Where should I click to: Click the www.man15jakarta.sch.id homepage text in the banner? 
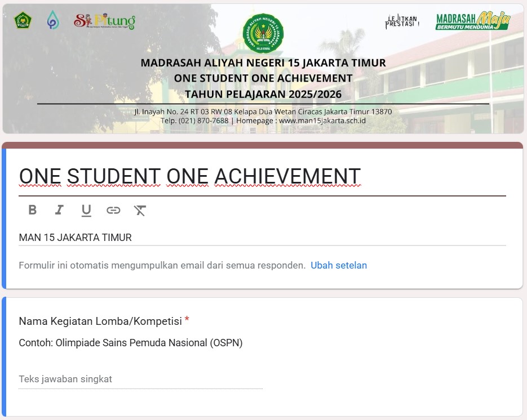point(322,120)
